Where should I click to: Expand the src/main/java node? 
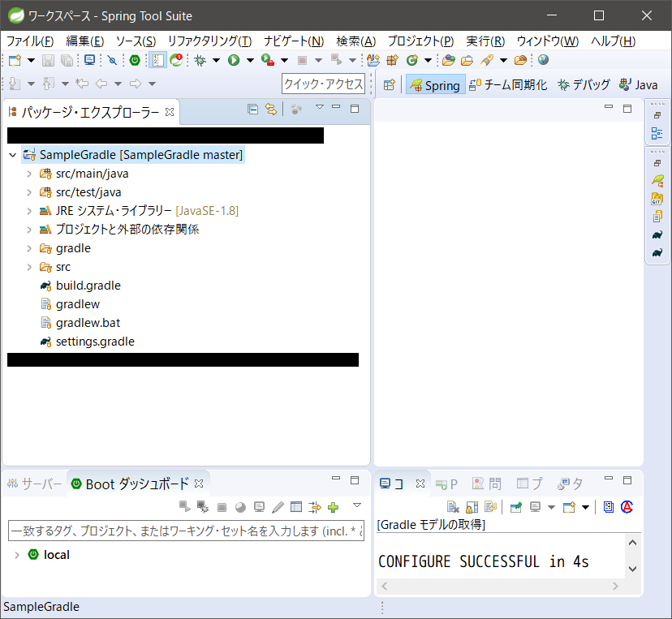click(x=28, y=173)
